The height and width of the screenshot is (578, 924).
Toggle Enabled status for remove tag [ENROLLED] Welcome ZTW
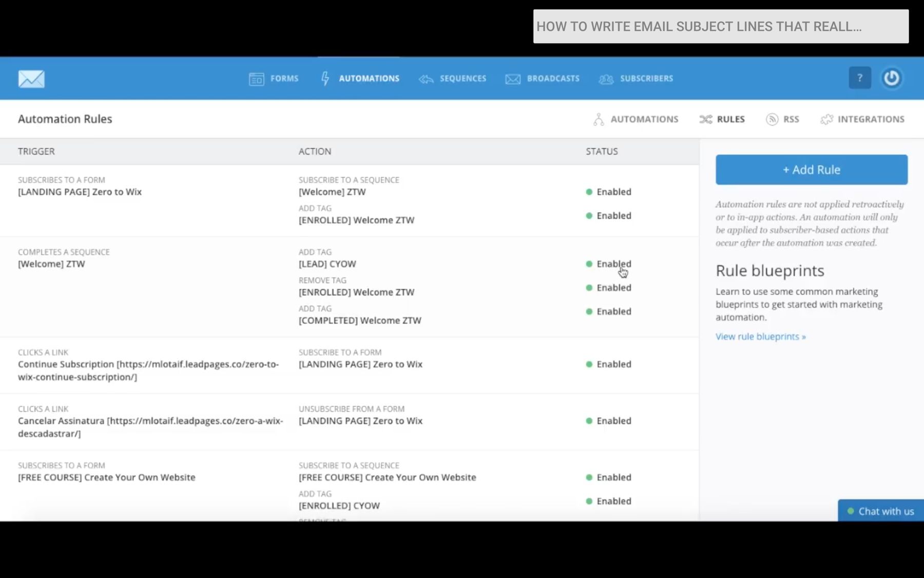pyautogui.click(x=609, y=288)
